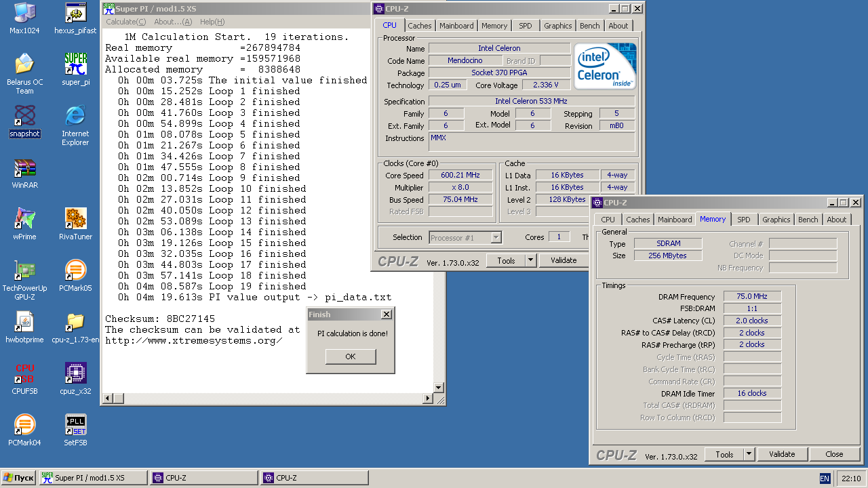
Task: Click CPU-Z title bar icon in Memory window
Action: click(597, 202)
